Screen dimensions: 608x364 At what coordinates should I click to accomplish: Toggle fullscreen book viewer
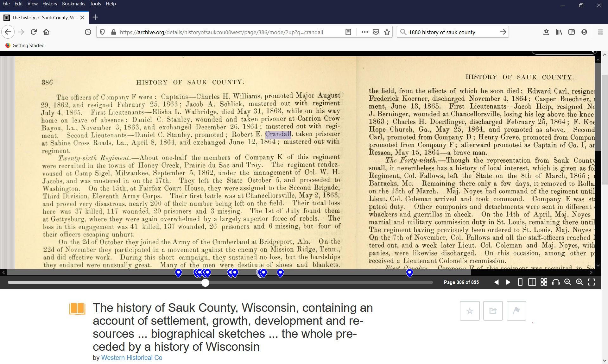click(x=591, y=282)
